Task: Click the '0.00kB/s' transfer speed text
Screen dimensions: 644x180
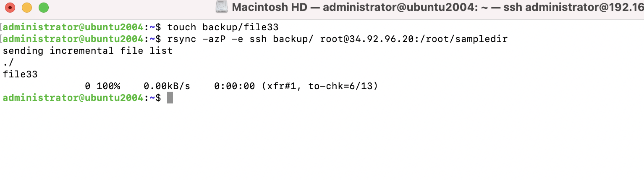Action: (x=167, y=86)
